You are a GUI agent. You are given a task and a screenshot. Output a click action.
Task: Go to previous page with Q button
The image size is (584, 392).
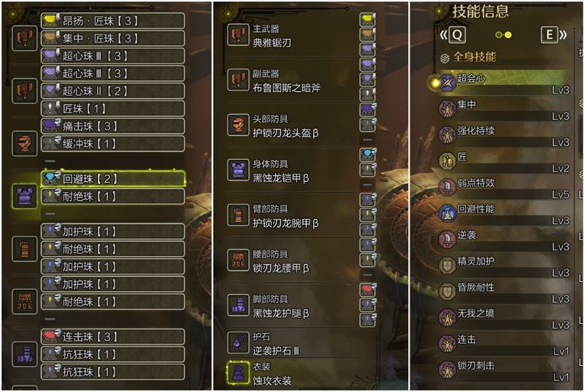click(457, 35)
